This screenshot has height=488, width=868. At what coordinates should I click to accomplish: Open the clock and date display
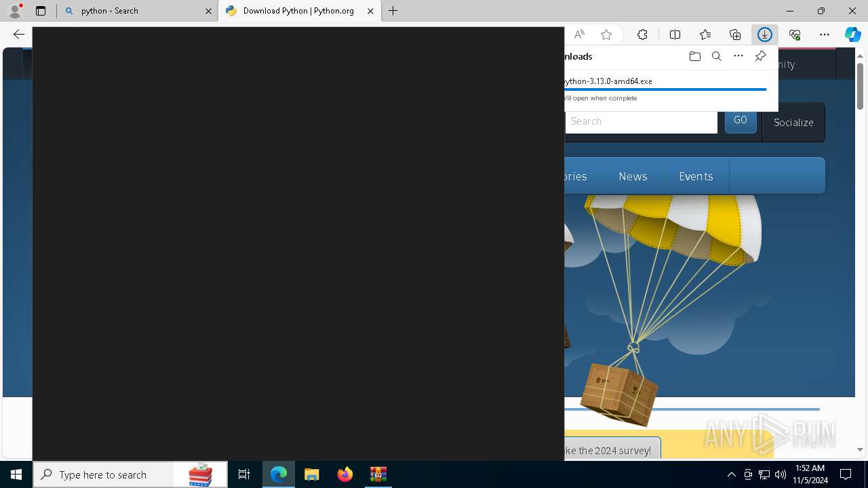pyautogui.click(x=810, y=474)
